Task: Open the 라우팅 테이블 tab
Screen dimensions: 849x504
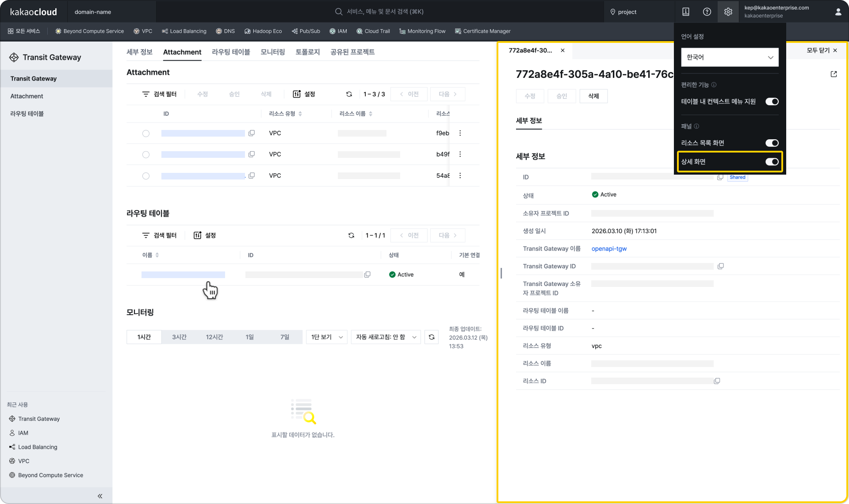Action: coord(231,52)
